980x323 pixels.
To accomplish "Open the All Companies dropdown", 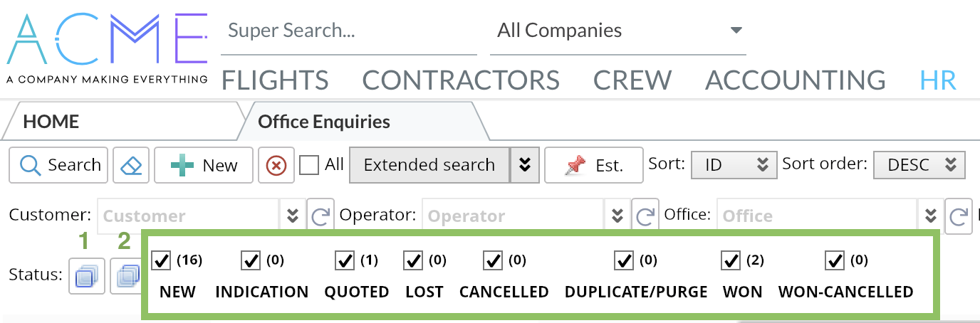I will pos(617,31).
